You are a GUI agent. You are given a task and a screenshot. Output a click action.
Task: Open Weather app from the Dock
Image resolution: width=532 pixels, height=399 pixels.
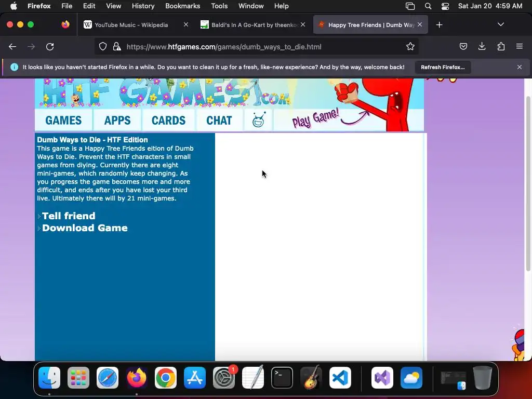tap(411, 378)
